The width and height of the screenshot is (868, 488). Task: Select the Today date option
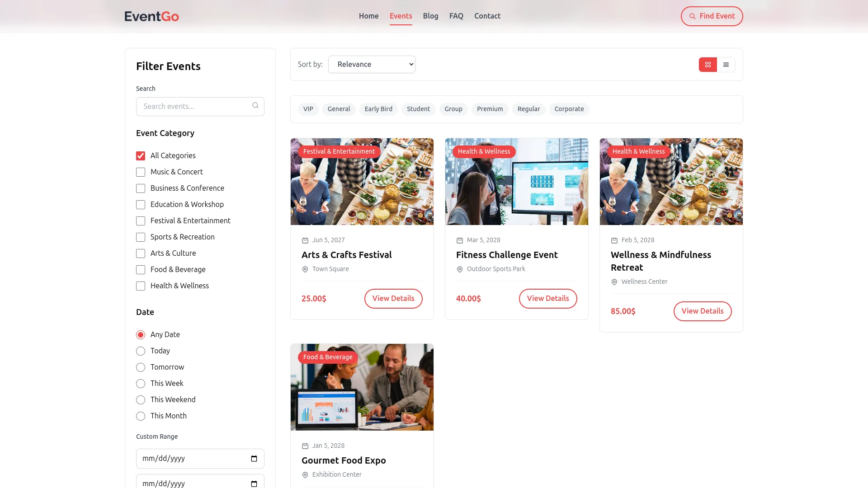pyautogui.click(x=141, y=351)
